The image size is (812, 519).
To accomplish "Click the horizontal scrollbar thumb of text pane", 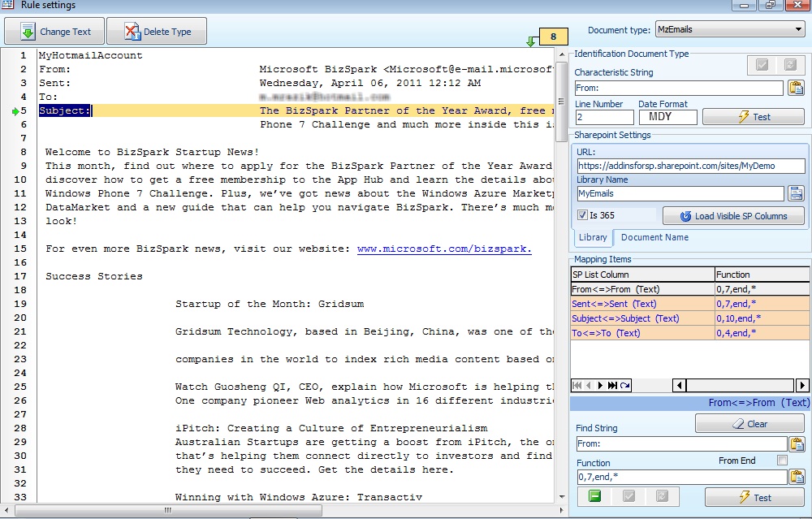I will click(169, 510).
